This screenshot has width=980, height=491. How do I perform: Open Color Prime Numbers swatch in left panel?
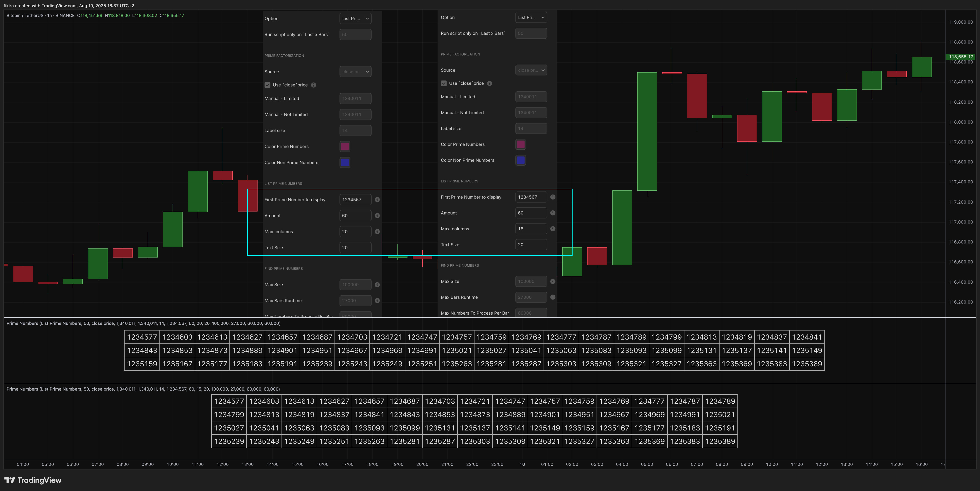(345, 147)
